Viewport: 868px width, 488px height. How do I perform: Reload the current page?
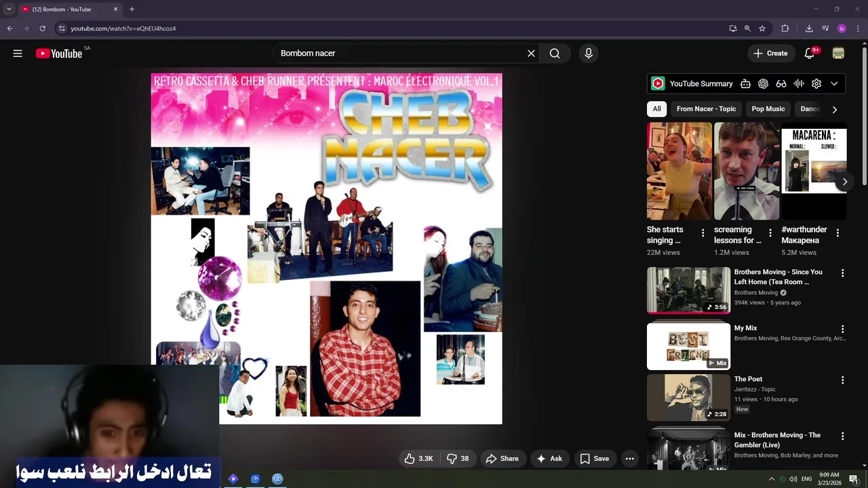click(x=42, y=28)
